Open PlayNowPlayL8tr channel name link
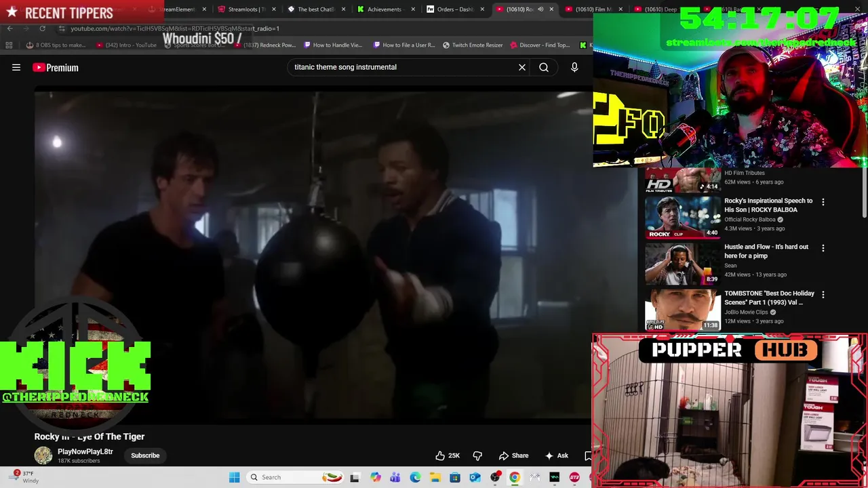The width and height of the screenshot is (868, 488). coord(85,451)
